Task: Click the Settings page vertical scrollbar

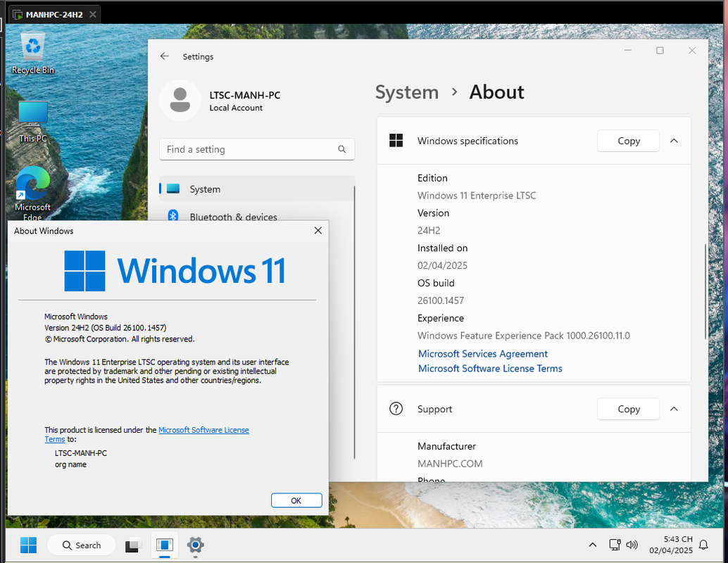Action: click(705, 291)
